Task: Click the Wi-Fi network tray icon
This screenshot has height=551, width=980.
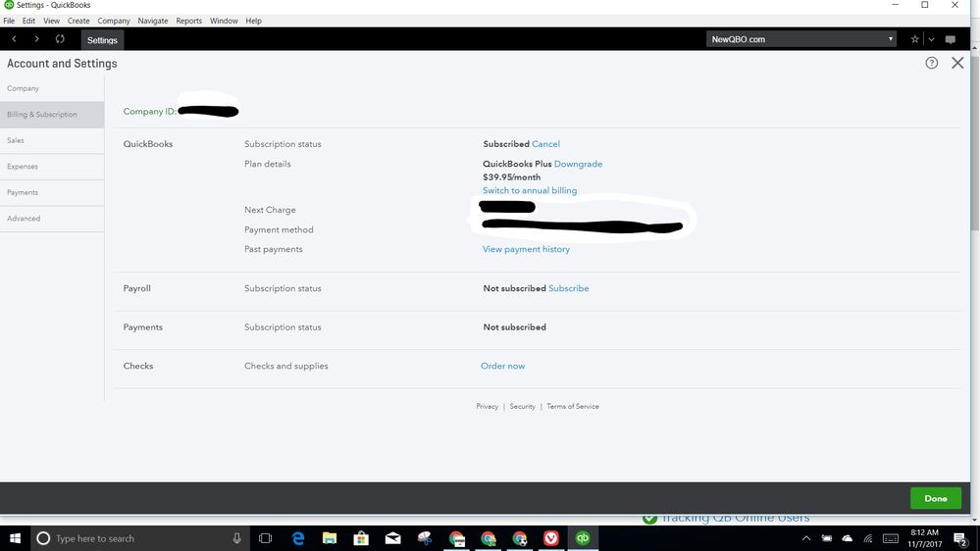Action: [x=868, y=538]
